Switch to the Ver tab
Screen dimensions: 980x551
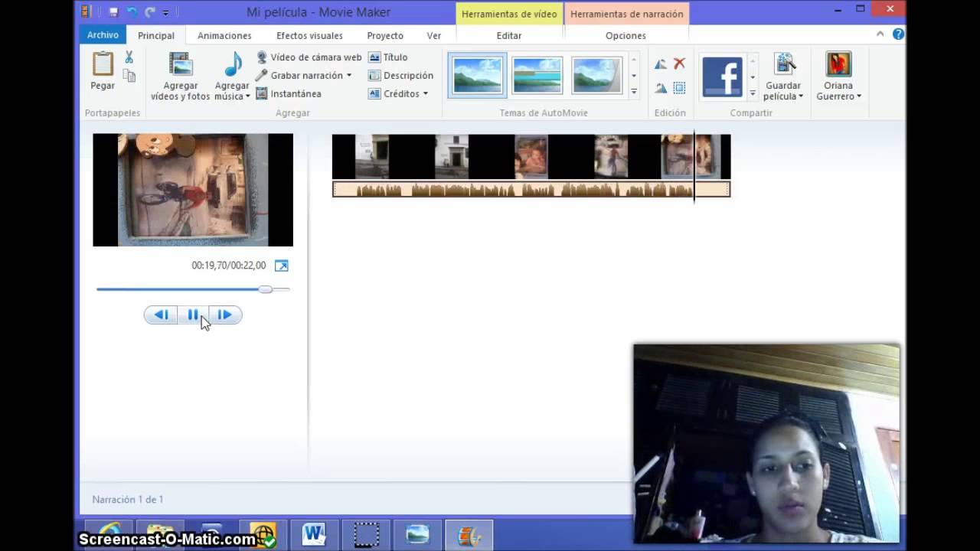point(434,35)
